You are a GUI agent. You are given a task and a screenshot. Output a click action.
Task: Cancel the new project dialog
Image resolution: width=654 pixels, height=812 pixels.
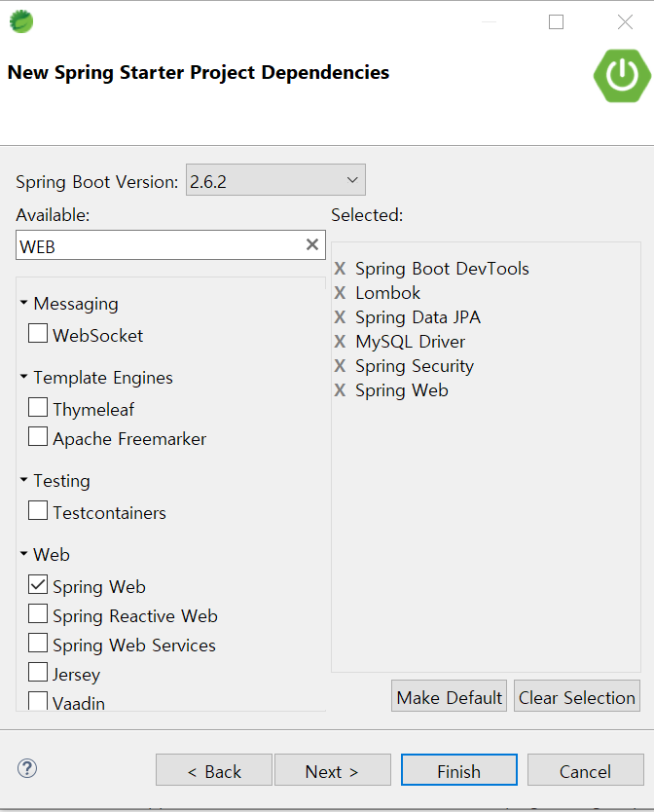click(x=585, y=770)
